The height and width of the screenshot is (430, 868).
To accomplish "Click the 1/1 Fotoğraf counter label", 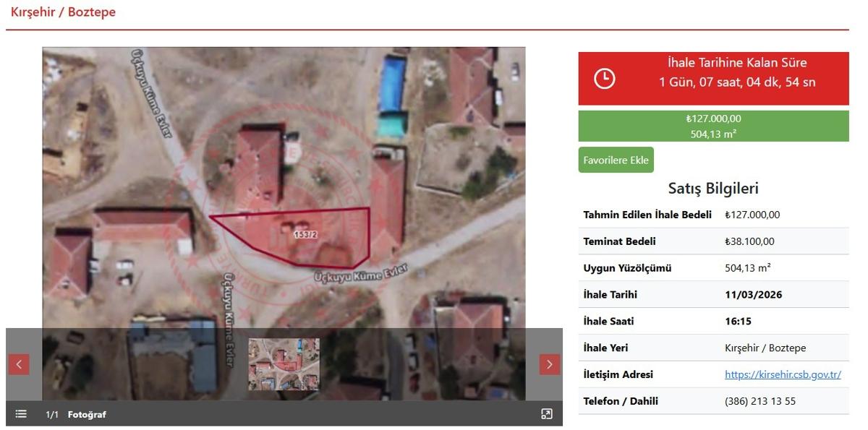I will click(76, 414).
